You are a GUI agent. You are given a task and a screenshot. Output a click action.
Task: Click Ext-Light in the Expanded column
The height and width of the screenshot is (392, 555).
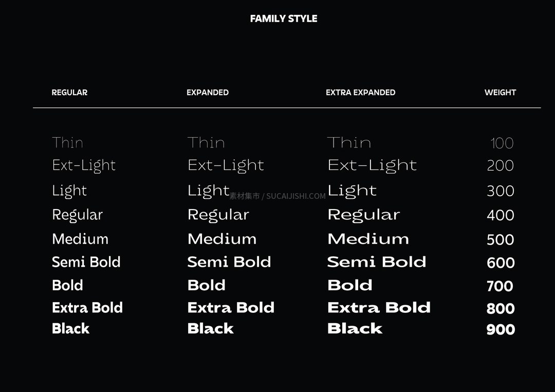tap(226, 165)
